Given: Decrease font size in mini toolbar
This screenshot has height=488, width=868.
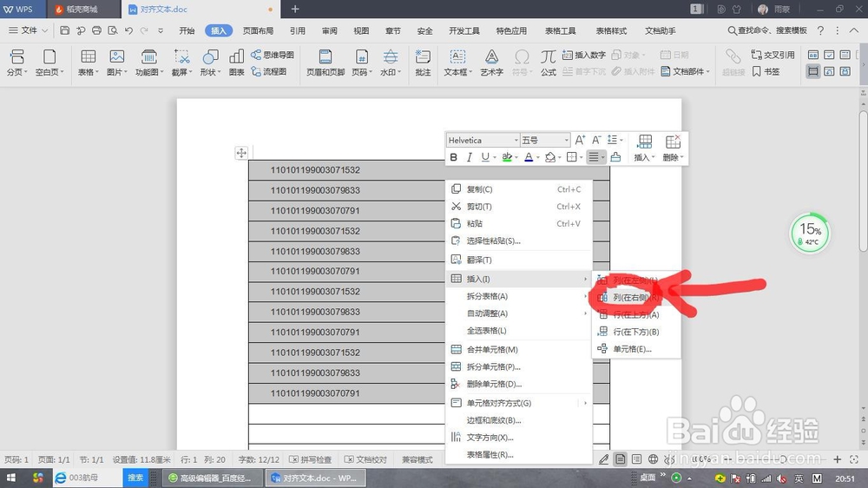Looking at the screenshot, I should [x=596, y=140].
